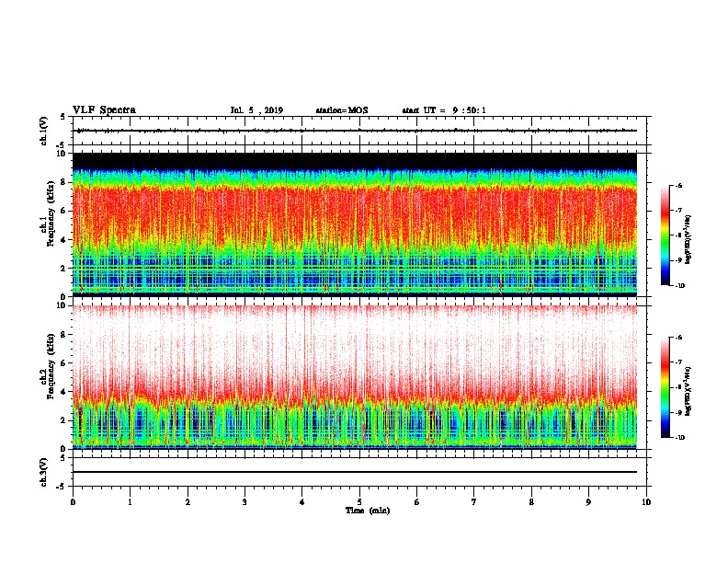Click the ch.1 colorbar 'log(PSD)' label
Screen dimensions: 728x563
pyautogui.click(x=688, y=239)
